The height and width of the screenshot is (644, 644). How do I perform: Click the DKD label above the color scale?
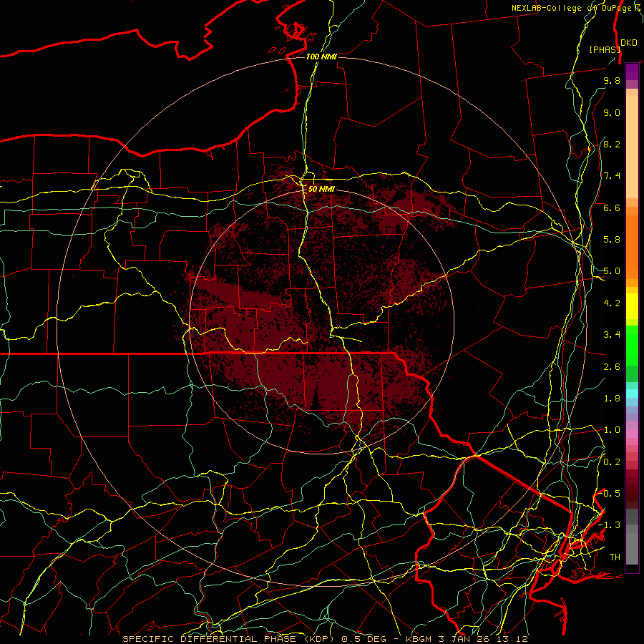[629, 43]
